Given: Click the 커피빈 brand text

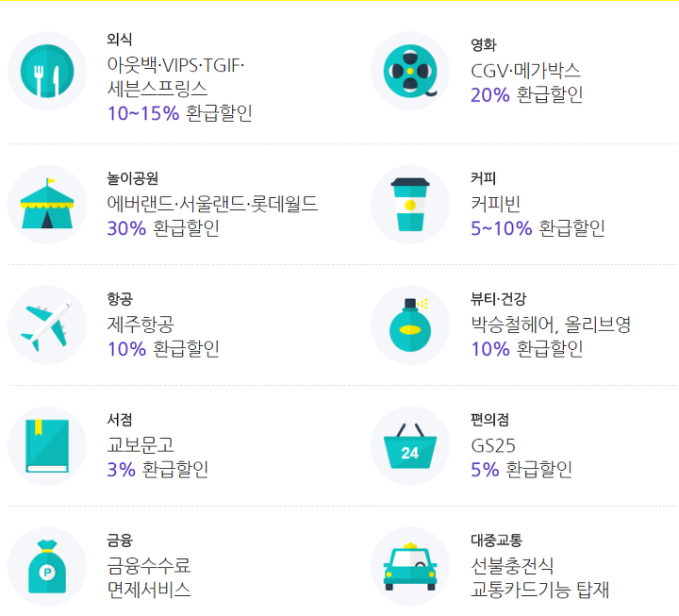Looking at the screenshot, I should [x=495, y=204].
